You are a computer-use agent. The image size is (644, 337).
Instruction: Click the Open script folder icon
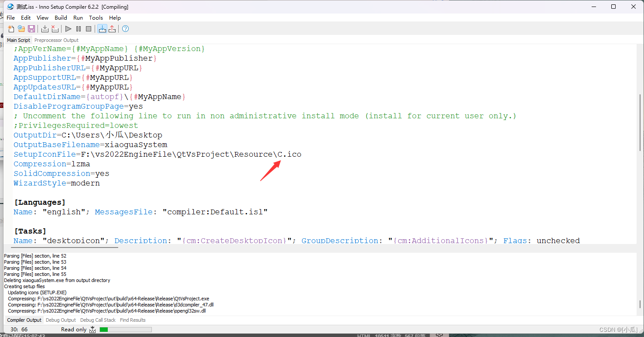click(21, 29)
